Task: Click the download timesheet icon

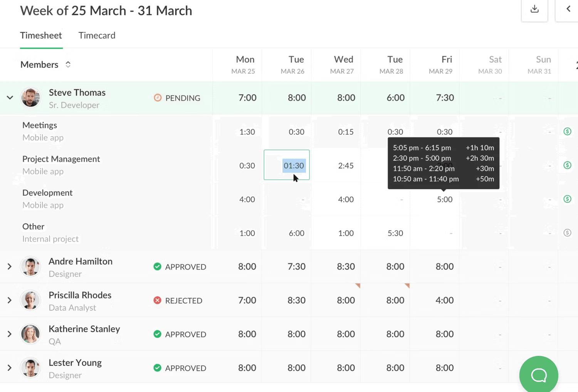Action: click(x=534, y=9)
